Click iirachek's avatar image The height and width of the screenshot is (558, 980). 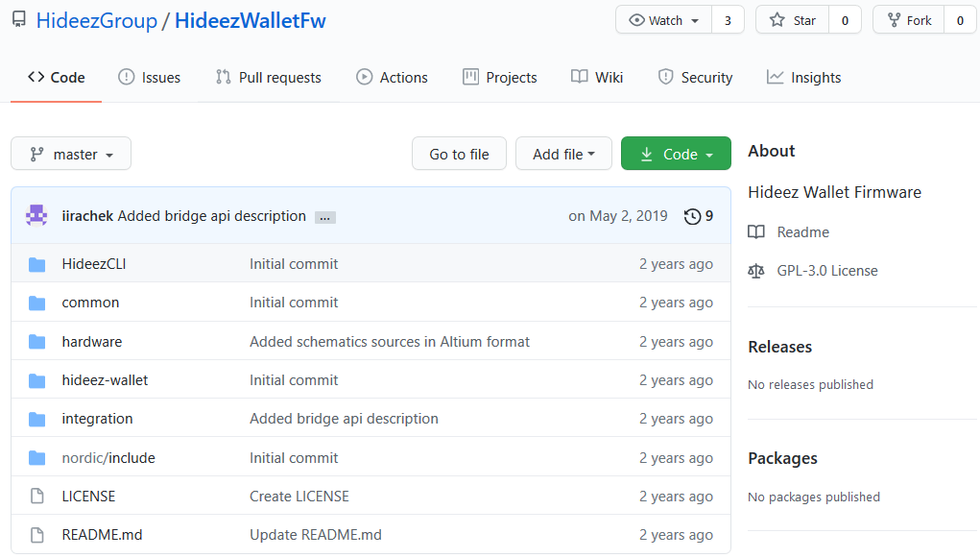tap(36, 216)
